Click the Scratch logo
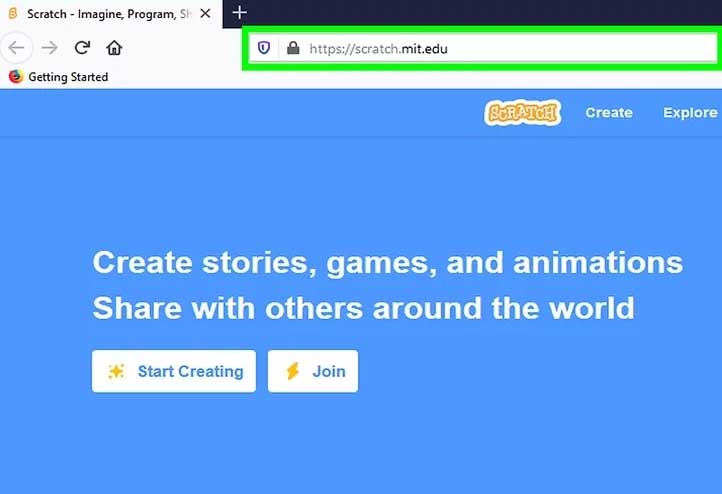Screen dimensions: 722x494 point(522,113)
